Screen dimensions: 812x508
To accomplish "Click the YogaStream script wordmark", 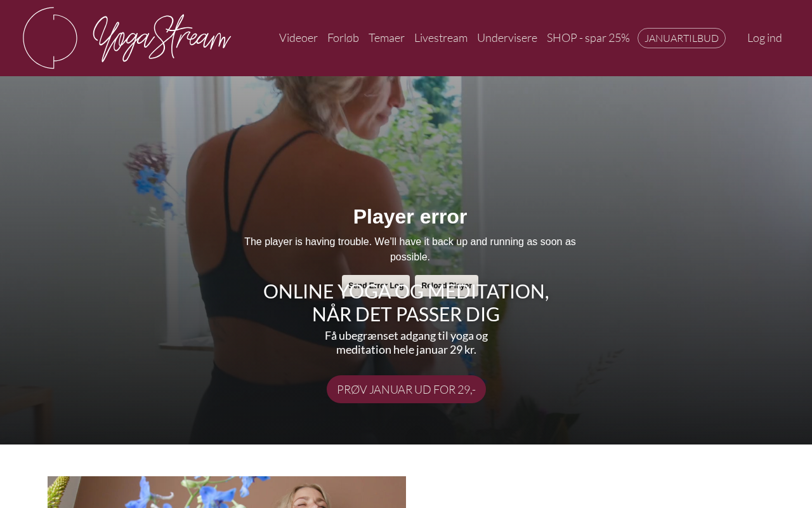I will click(x=162, y=38).
